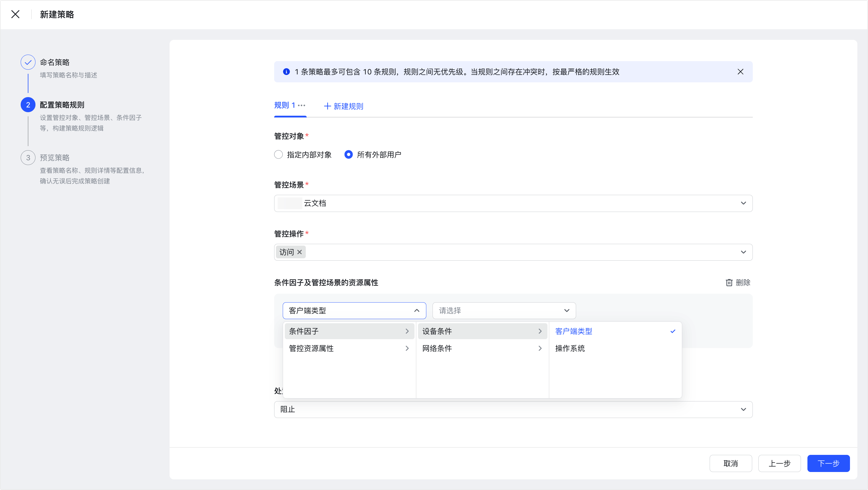
Task: Click the checkmark beside 客户端类型 option
Action: pos(672,331)
